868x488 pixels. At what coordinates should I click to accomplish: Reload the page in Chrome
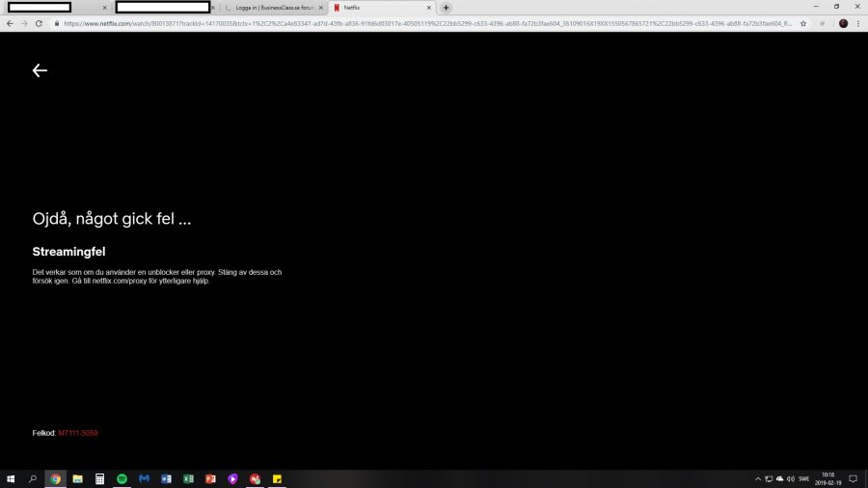(x=39, y=23)
